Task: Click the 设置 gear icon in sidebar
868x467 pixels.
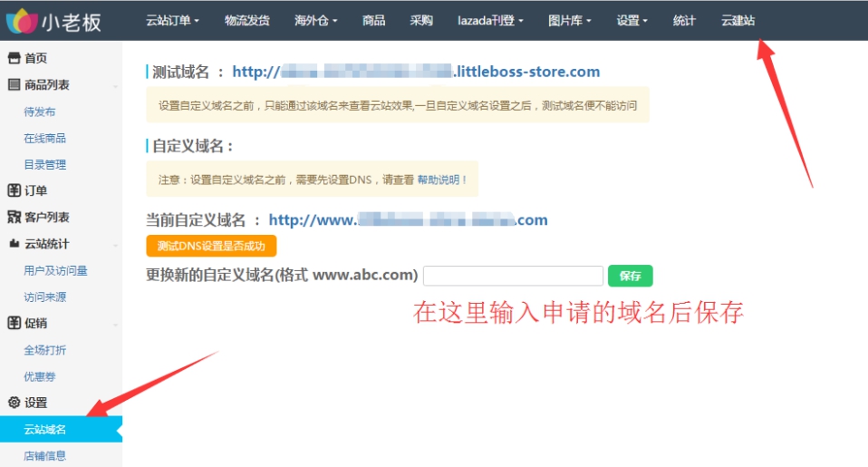Action: (14, 403)
